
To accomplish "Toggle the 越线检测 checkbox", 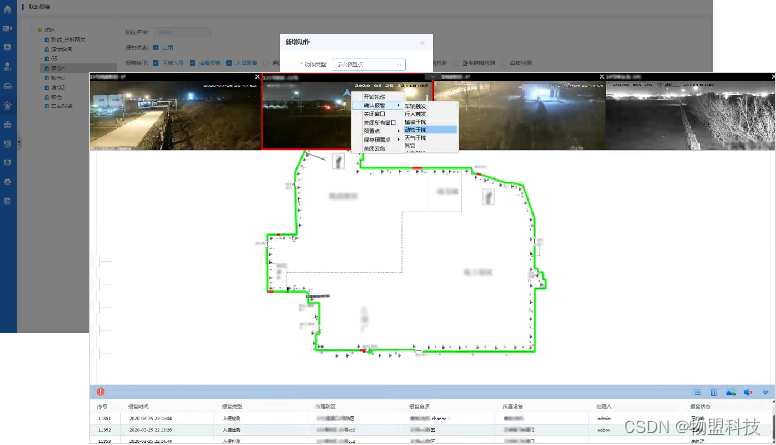I will pyautogui.click(x=193, y=63).
